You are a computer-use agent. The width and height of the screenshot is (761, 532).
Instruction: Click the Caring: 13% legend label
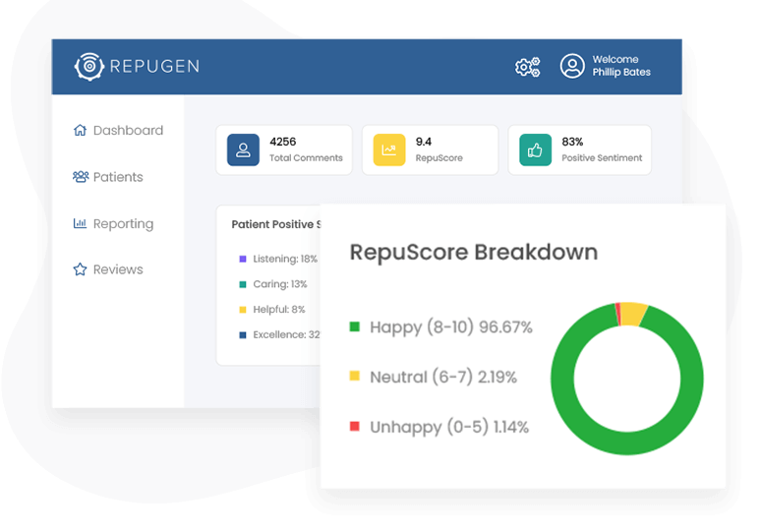pyautogui.click(x=280, y=284)
